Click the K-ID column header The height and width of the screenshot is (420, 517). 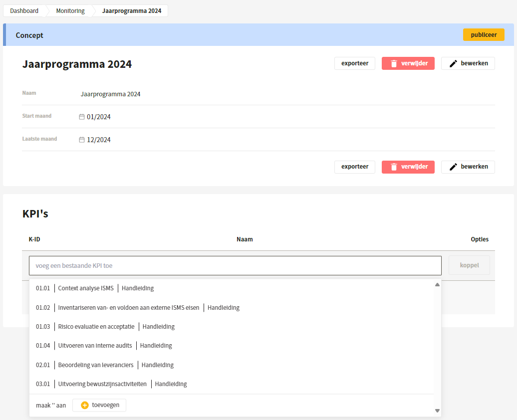(34, 239)
